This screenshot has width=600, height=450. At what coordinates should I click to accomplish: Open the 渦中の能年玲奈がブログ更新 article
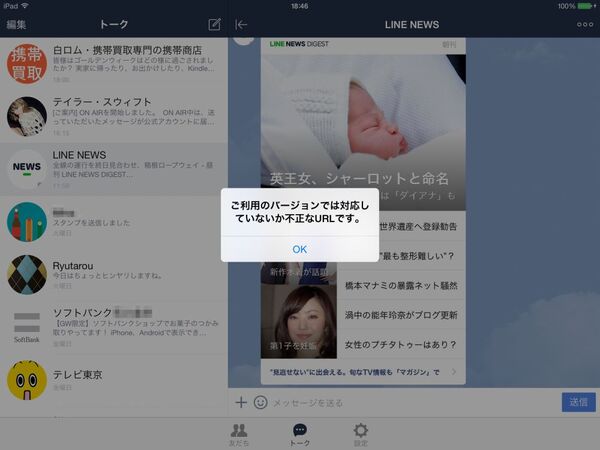pyautogui.click(x=401, y=315)
